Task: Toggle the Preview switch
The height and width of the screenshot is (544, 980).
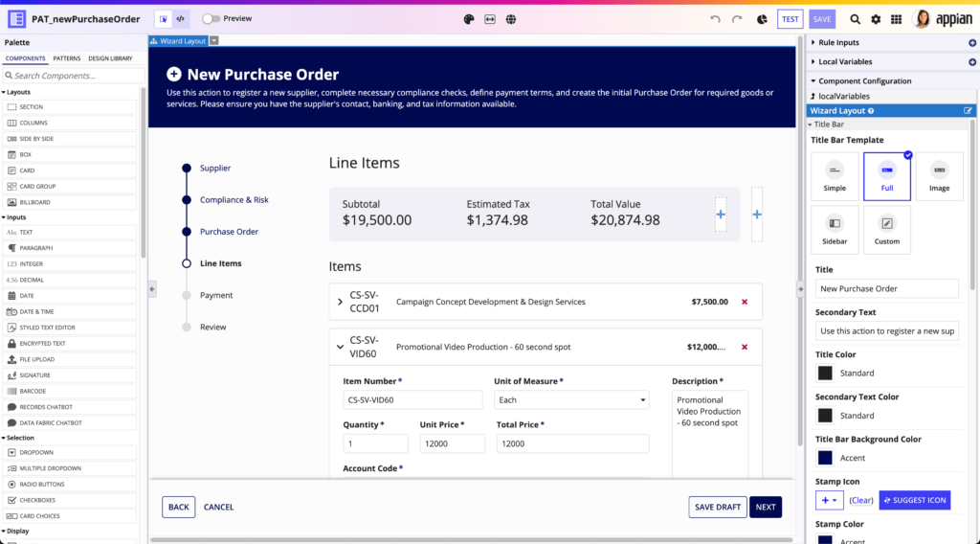Action: (x=211, y=19)
